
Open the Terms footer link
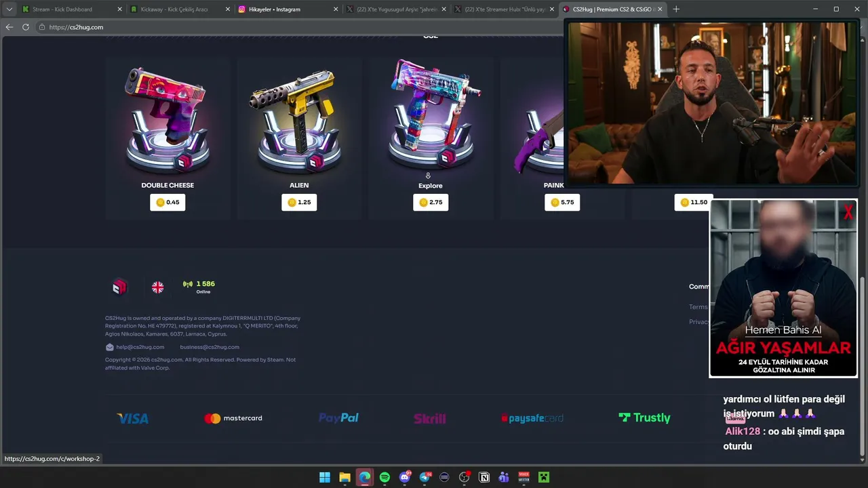click(x=698, y=307)
